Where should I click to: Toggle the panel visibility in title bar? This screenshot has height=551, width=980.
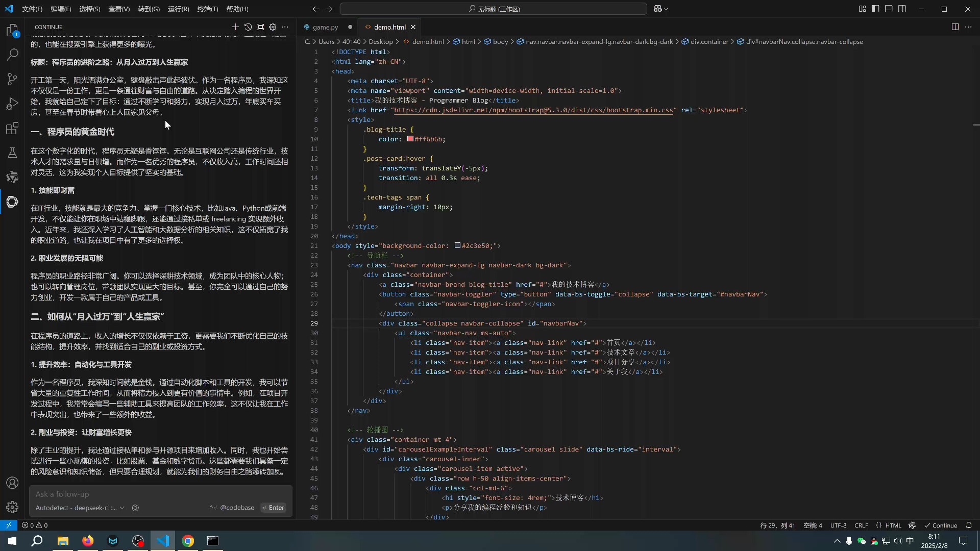tap(889, 9)
